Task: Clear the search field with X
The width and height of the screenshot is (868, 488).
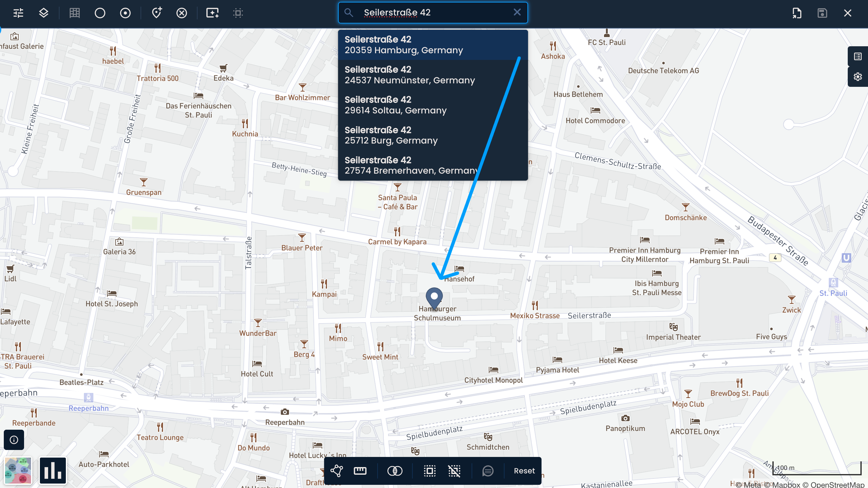Action: pyautogui.click(x=517, y=12)
